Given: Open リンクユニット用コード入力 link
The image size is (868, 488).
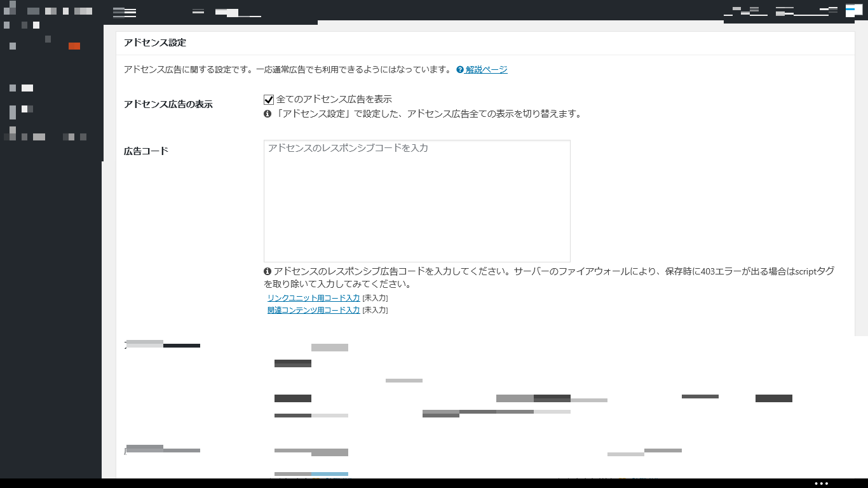Looking at the screenshot, I should (313, 298).
